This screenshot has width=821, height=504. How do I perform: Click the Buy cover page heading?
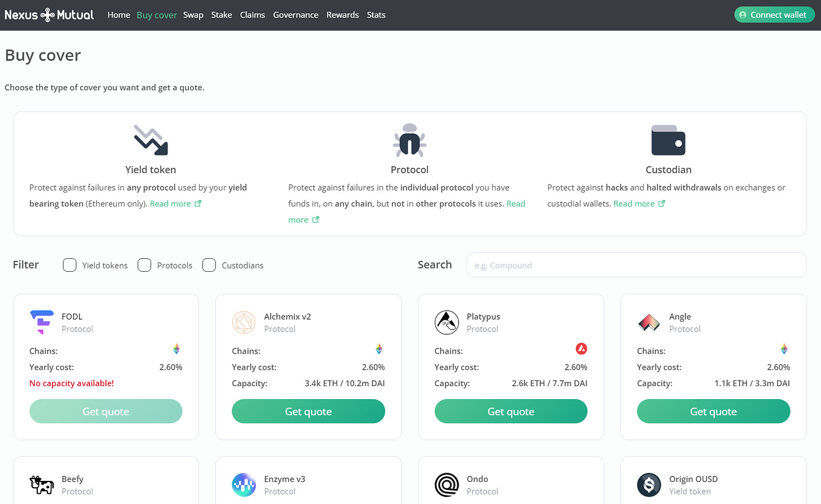pos(43,55)
